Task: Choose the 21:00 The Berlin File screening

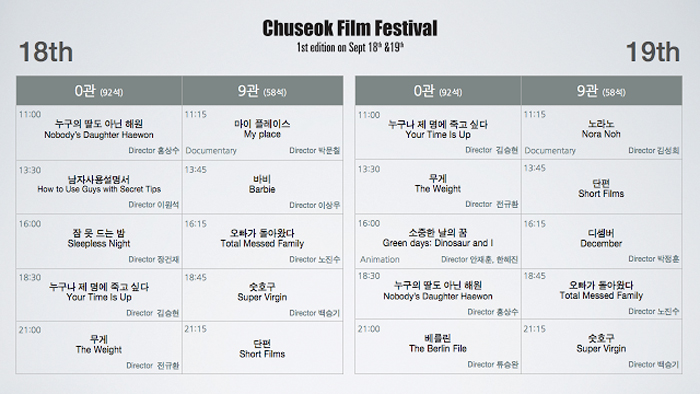Action: (438, 346)
